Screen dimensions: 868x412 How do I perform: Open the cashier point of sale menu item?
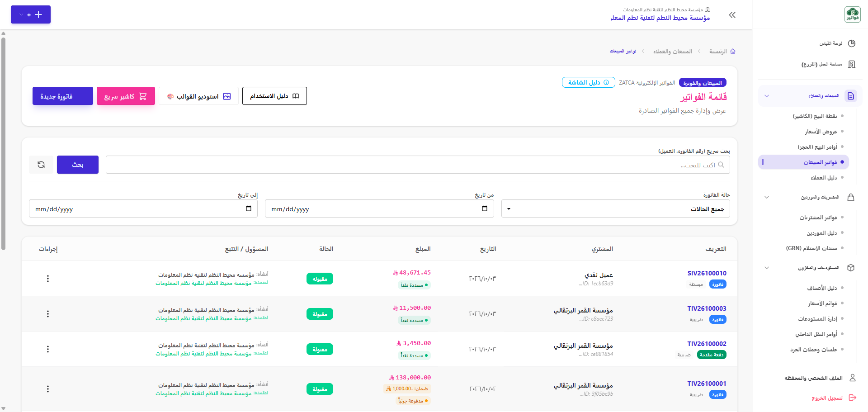[x=815, y=116]
